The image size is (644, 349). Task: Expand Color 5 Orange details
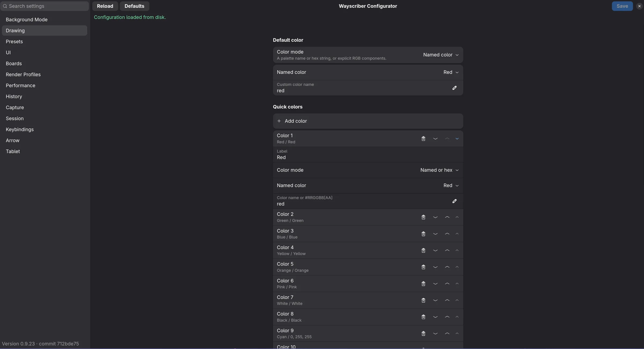click(x=457, y=267)
